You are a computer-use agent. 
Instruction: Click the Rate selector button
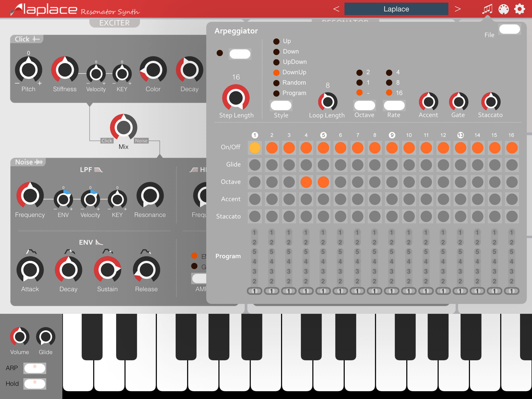394,105
